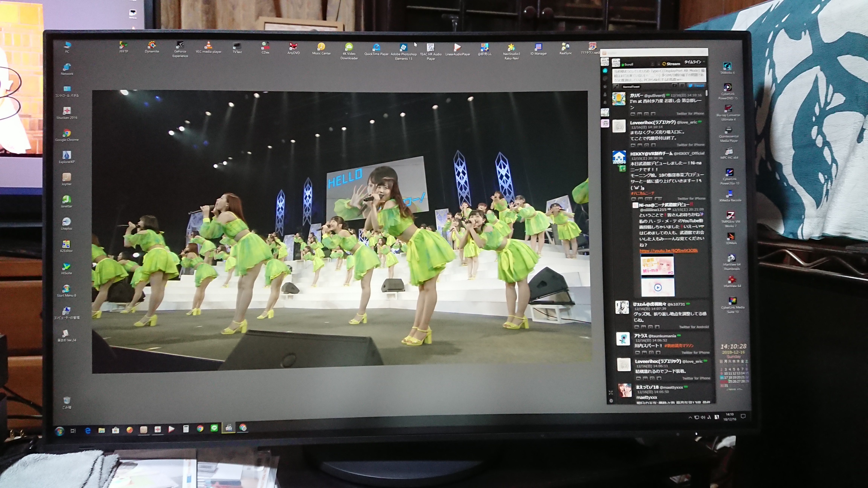
Task: Open the ID Manager desktop icon
Action: tap(538, 49)
